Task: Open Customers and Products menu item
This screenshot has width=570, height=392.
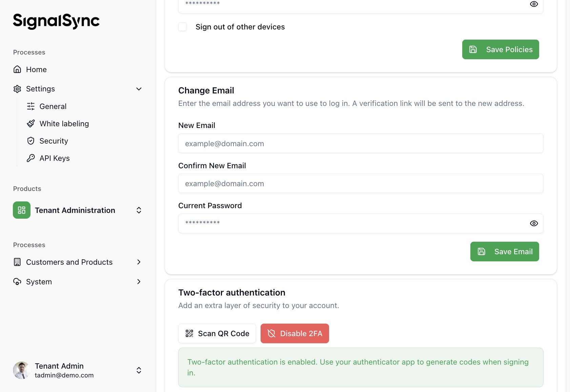Action: pos(78,262)
